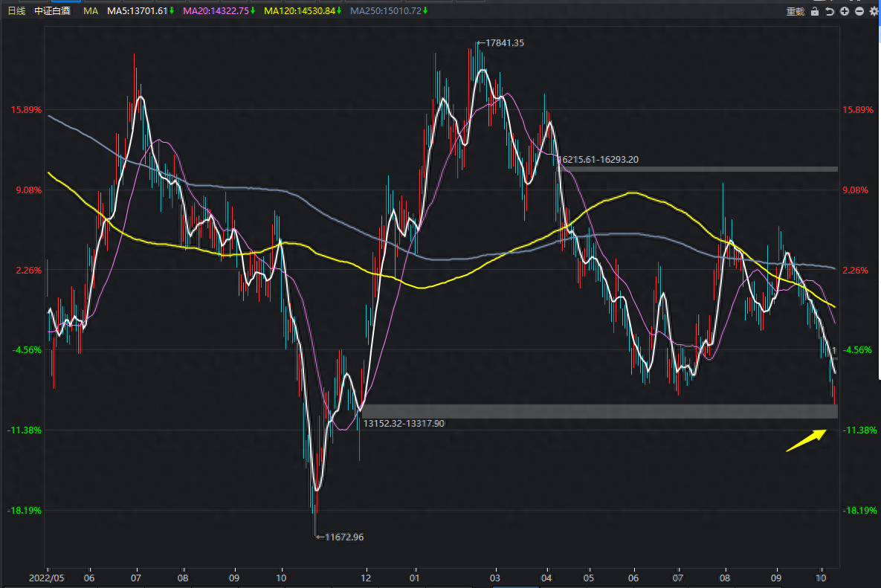Click the undo arrow icon
The image size is (881, 588).
point(830,11)
